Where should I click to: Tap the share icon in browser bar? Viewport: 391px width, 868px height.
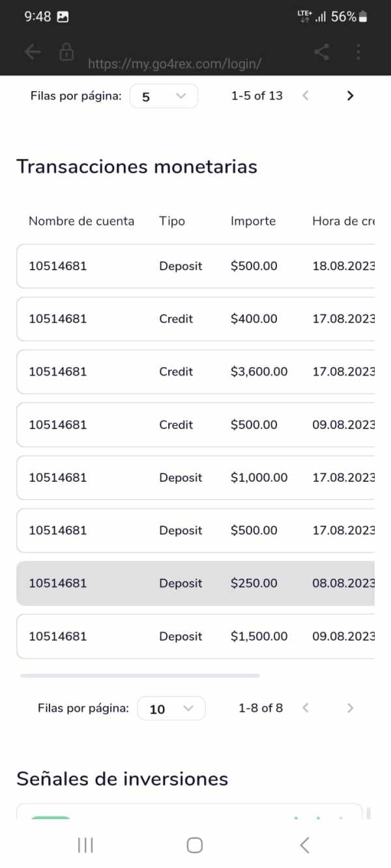pos(321,53)
